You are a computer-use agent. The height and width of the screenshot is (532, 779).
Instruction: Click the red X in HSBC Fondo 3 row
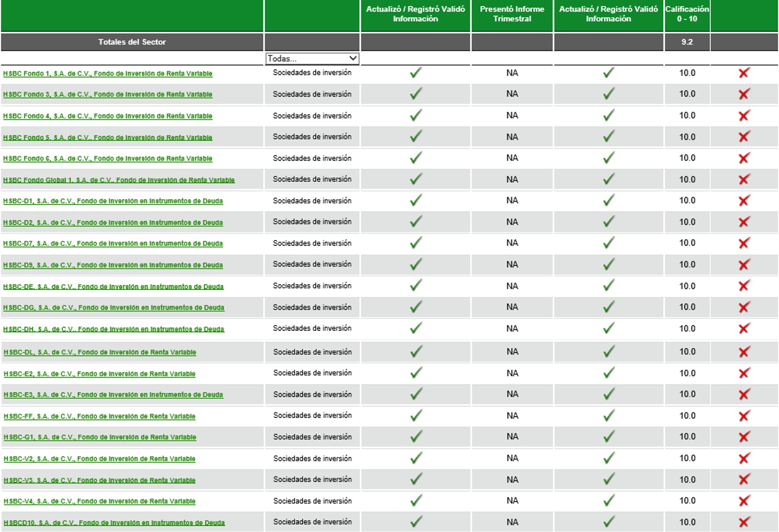click(744, 94)
